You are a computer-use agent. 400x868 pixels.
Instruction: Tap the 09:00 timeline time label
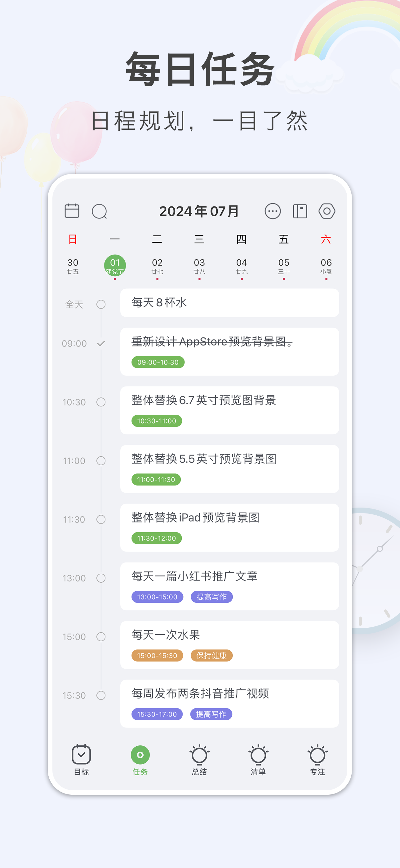(74, 343)
